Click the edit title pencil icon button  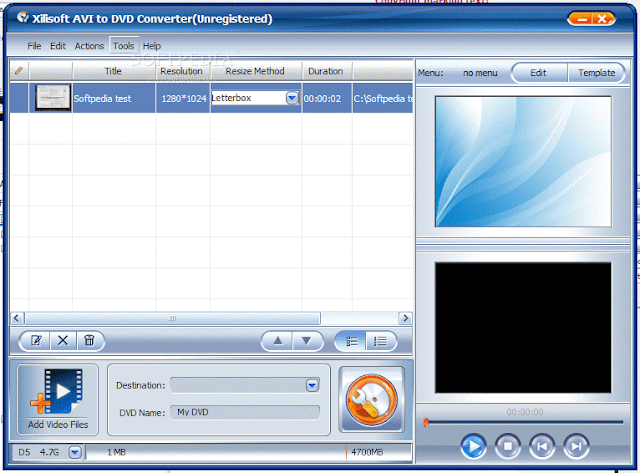(36, 340)
